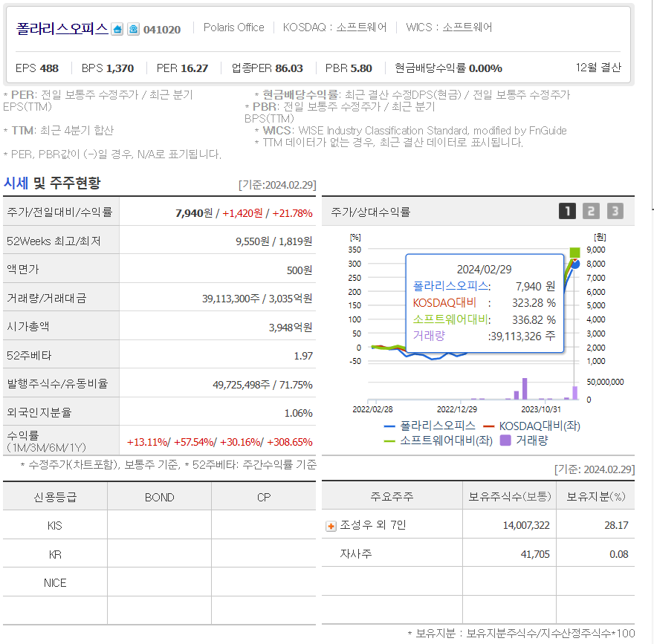The width and height of the screenshot is (654, 644).
Task: Select the 보유주식수(보통) column header
Action: click(x=510, y=496)
